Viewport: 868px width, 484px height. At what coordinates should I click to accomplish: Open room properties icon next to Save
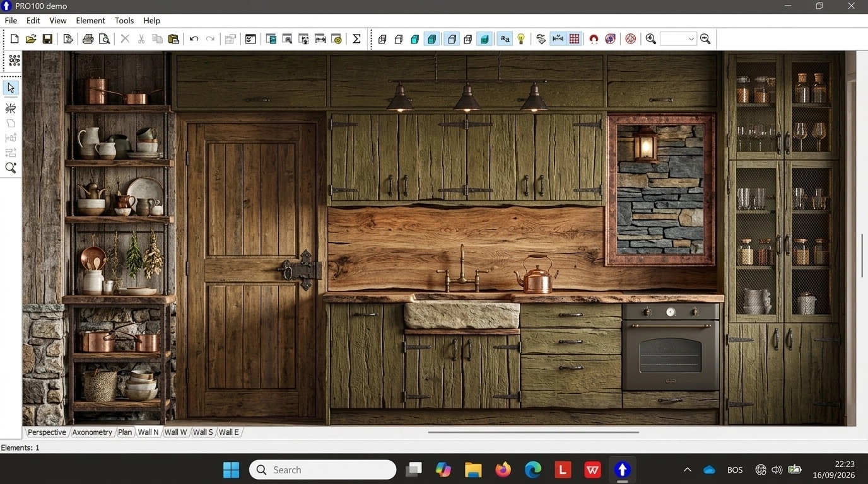[68, 39]
